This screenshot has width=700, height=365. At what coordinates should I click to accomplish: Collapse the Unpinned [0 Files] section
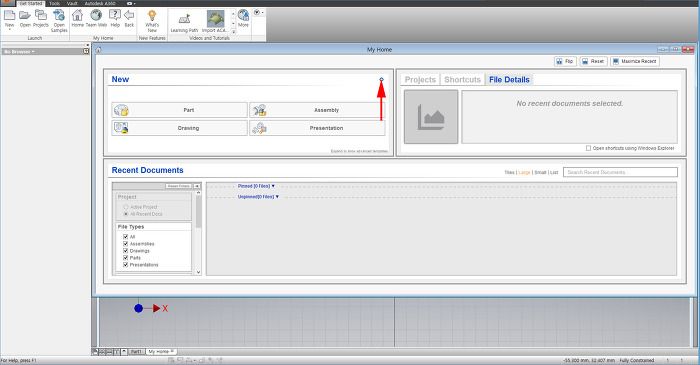click(258, 197)
